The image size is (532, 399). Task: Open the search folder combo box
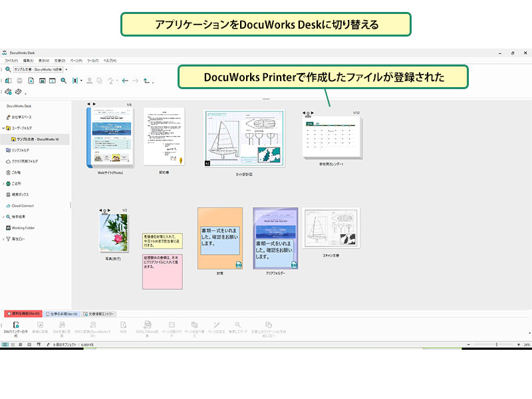click(38, 70)
